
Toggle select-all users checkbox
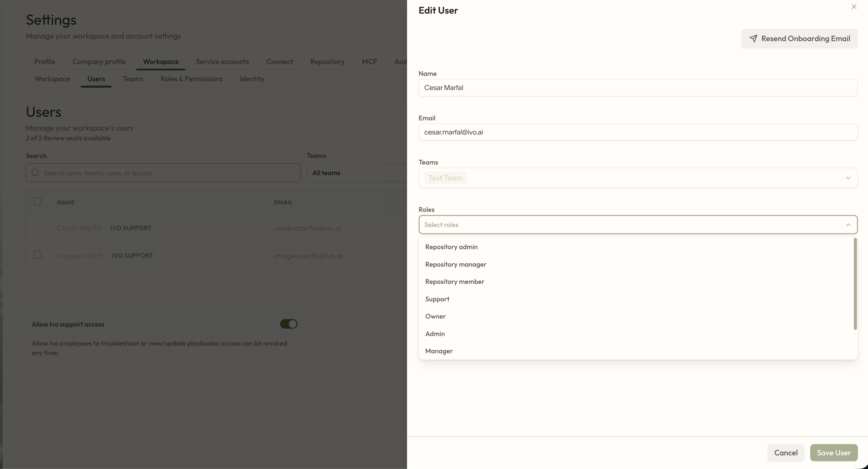[x=38, y=202]
